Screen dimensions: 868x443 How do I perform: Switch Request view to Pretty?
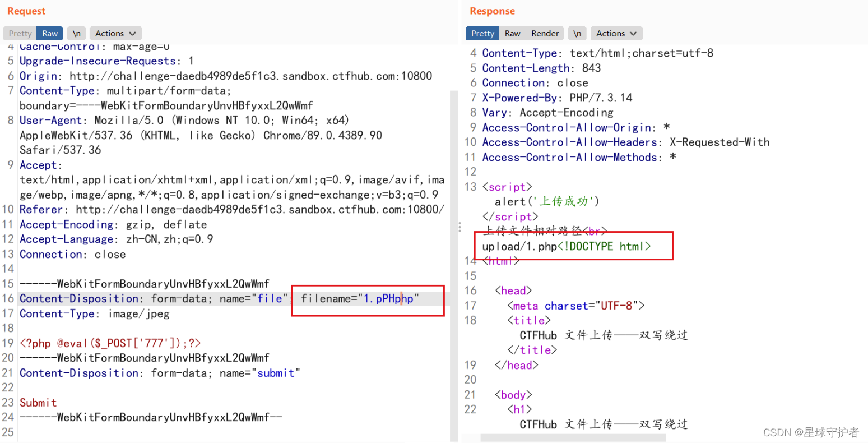[20, 34]
